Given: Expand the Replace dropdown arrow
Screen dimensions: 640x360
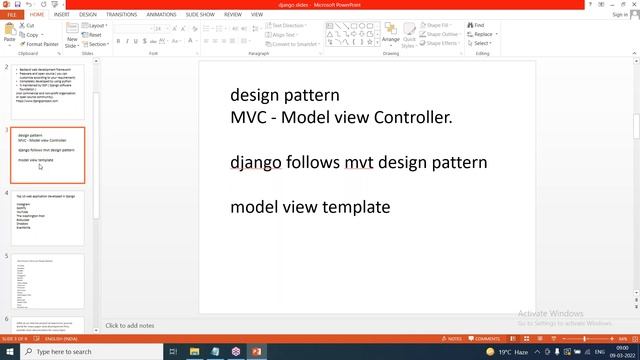Looking at the screenshot, I should click(497, 34).
